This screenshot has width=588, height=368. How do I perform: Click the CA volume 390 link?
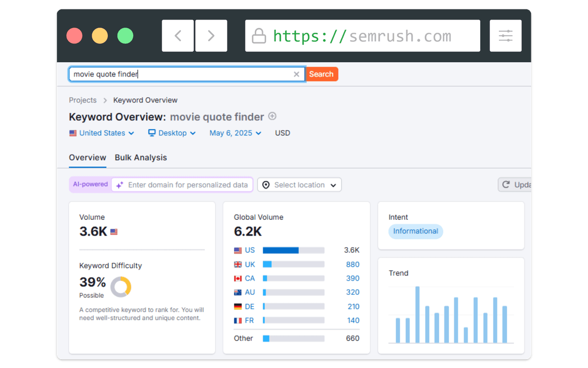tap(353, 278)
